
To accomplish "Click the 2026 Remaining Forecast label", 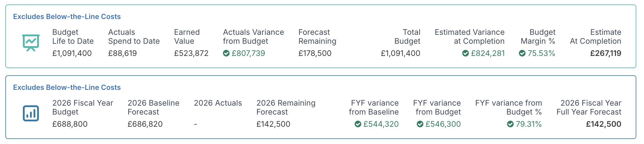I will point(285,107).
